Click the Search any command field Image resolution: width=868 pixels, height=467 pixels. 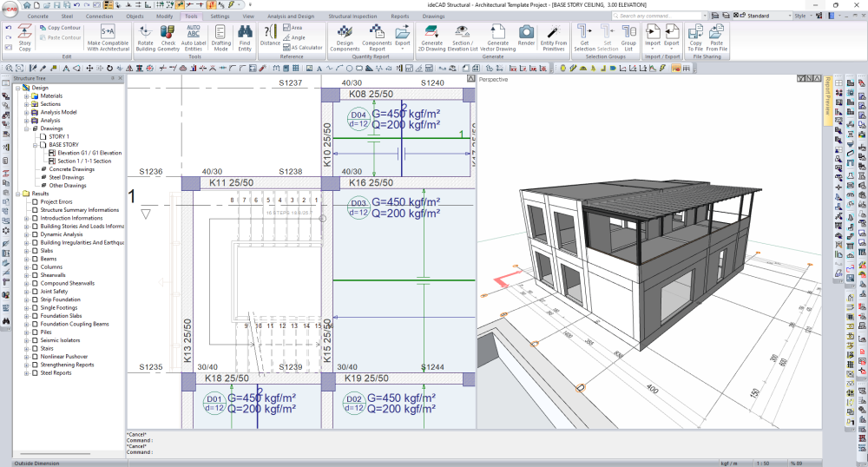[651, 16]
